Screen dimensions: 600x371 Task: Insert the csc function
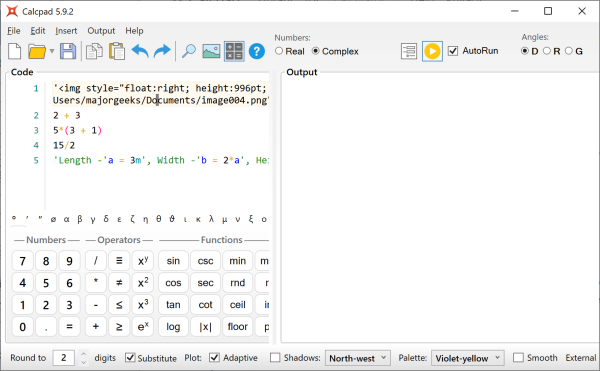pos(205,261)
